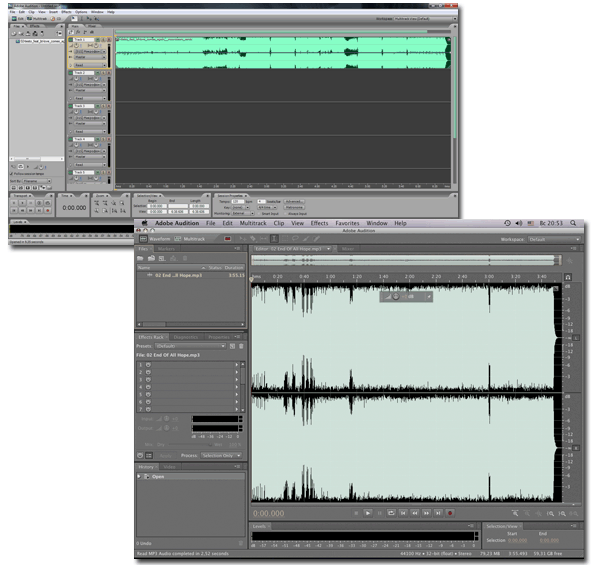Switch to the Markers tab
Image resolution: width=592 pixels, height=565 pixels.
tap(166, 249)
